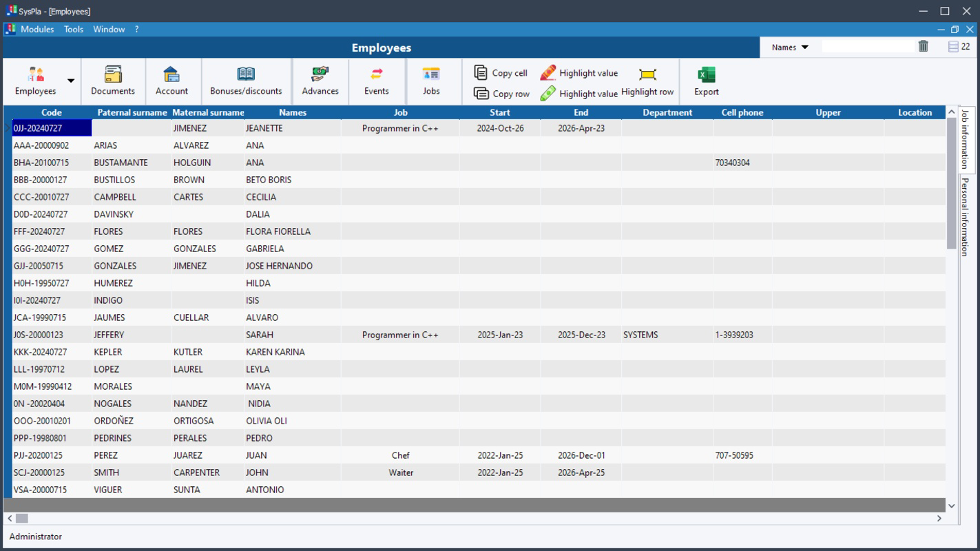Click the Waiter job cell

coord(400,472)
